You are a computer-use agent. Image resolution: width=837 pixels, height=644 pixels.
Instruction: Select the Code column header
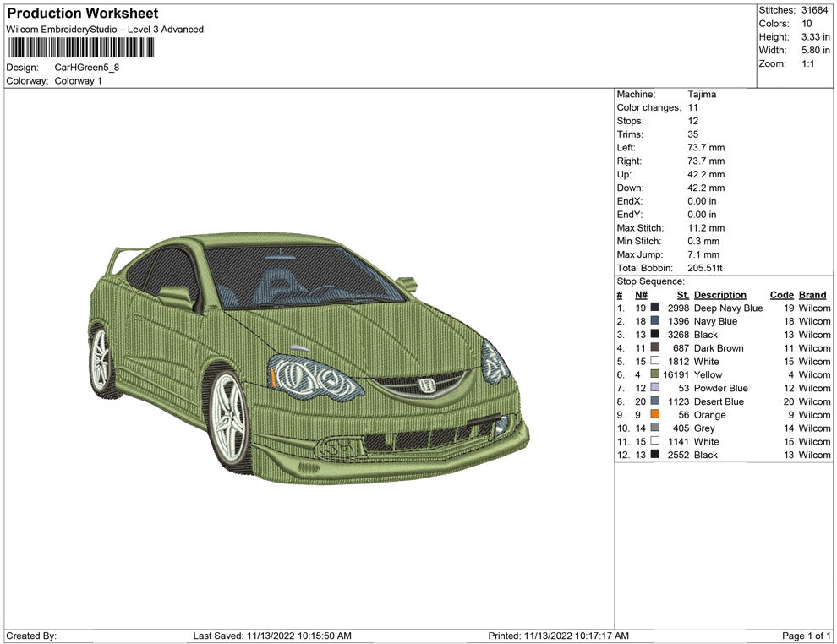coord(781,295)
